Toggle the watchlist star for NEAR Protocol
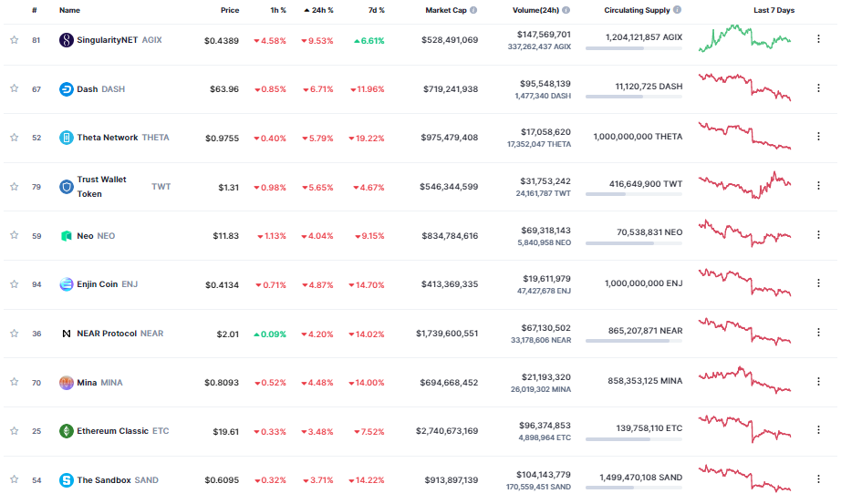Image resolution: width=841 pixels, height=504 pixels. [x=14, y=334]
